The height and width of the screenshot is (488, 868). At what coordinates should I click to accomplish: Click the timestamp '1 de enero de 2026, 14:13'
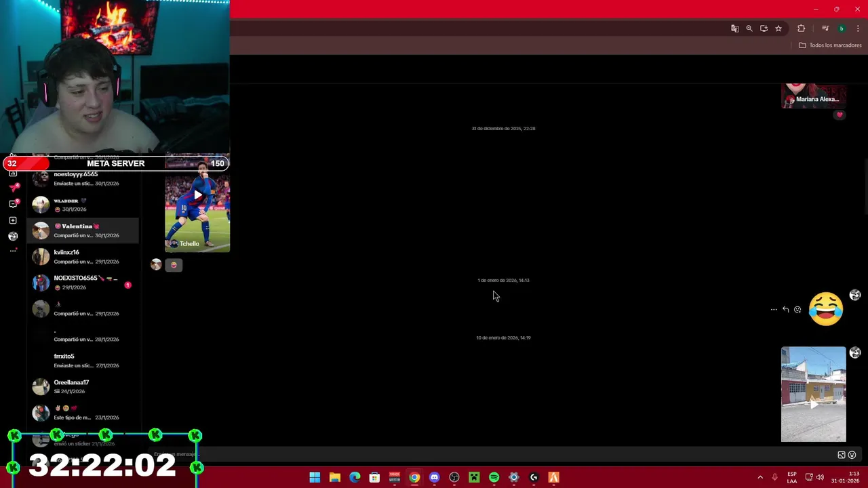(503, 280)
